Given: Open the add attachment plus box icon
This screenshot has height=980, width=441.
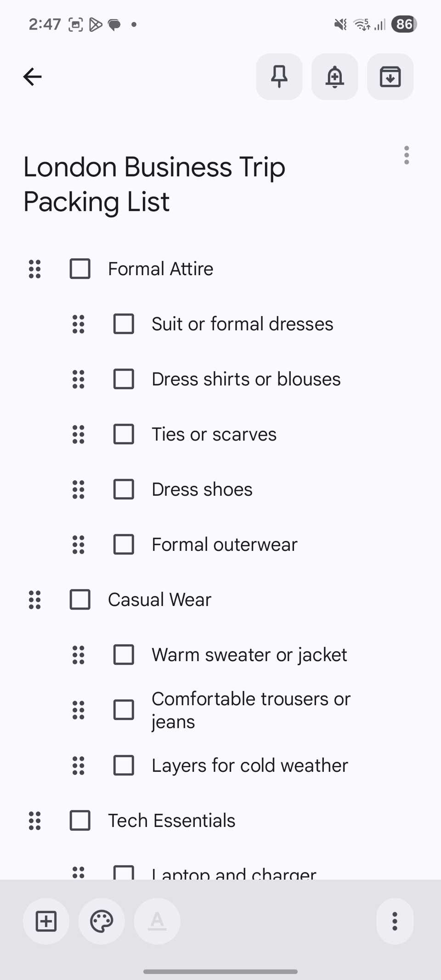Looking at the screenshot, I should [46, 921].
